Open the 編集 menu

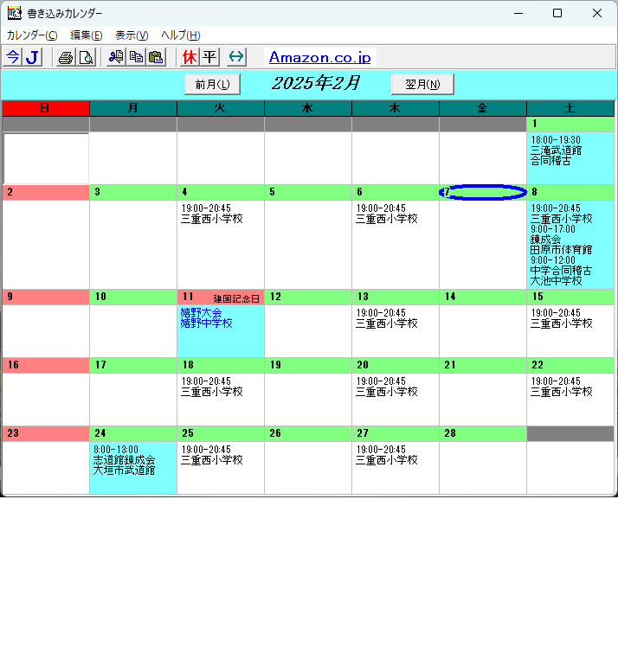point(86,35)
